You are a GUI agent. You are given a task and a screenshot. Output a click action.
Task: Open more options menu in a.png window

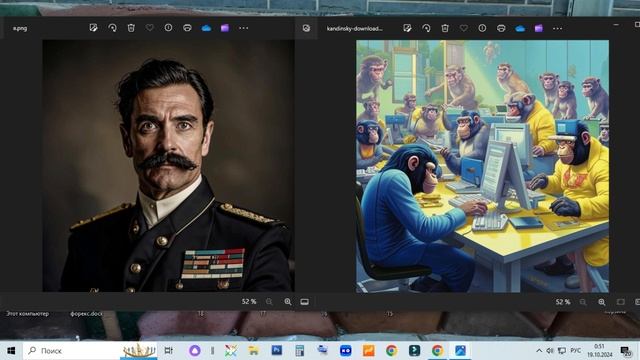(244, 28)
